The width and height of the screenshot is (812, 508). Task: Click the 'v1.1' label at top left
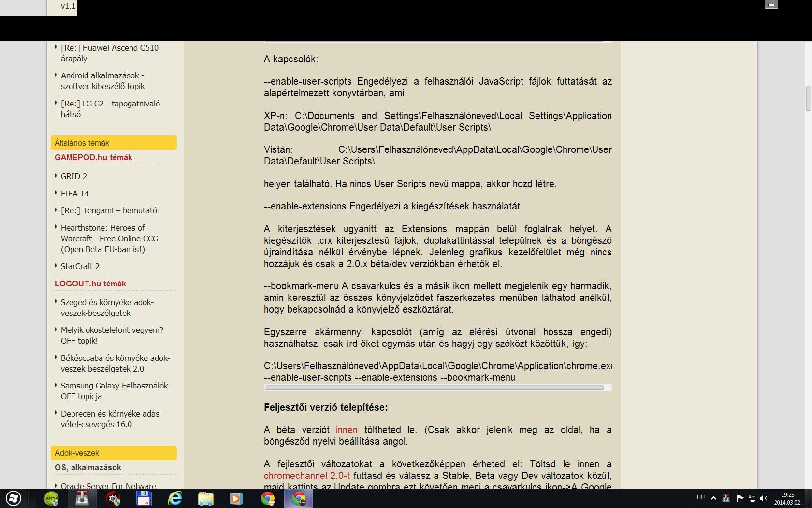(68, 6)
